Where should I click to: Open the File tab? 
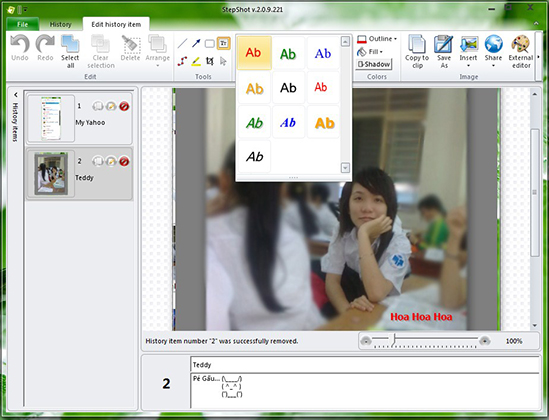tap(22, 24)
